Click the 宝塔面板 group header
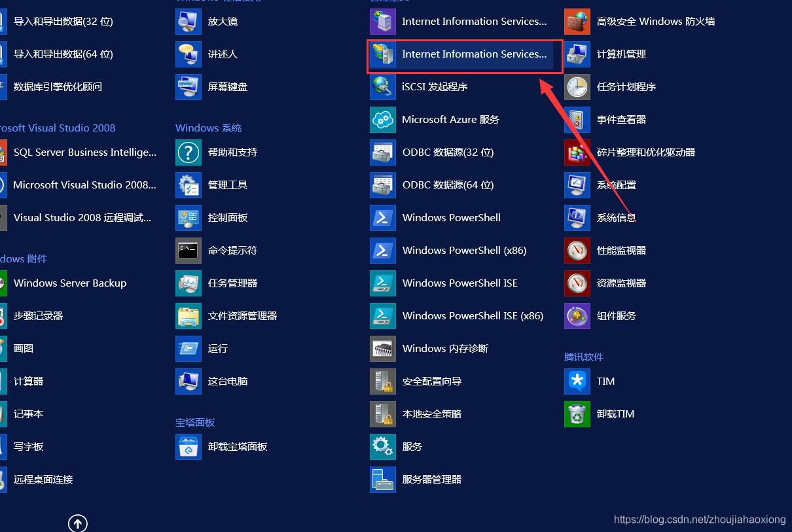This screenshot has height=532, width=792. coord(195,423)
